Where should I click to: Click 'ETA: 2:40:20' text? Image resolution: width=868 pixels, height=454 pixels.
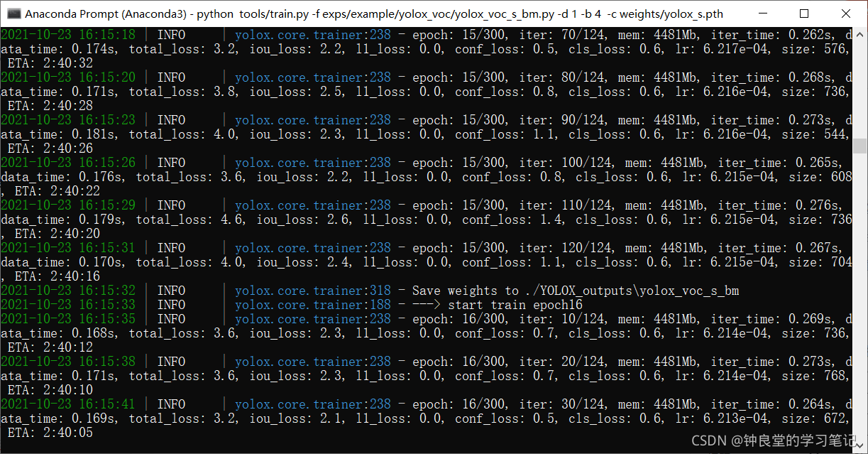[57, 234]
